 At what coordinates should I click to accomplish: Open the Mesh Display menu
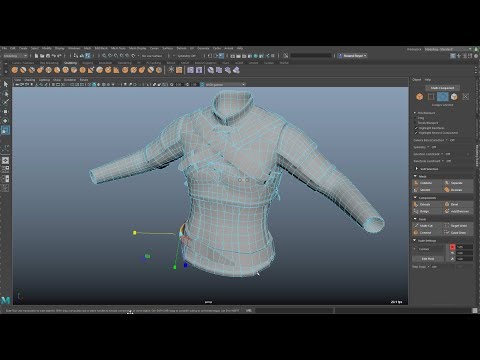(138, 49)
